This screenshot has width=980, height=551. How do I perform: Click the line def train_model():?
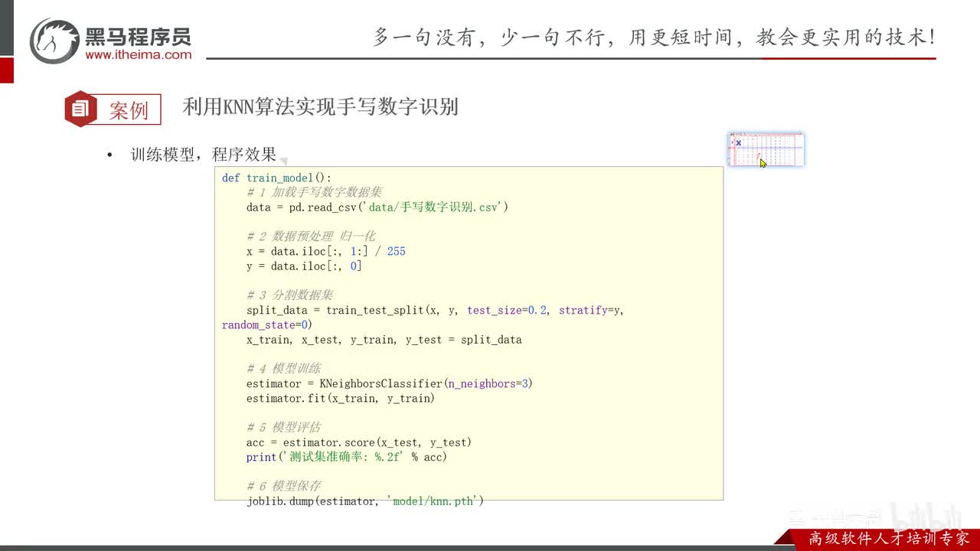tap(277, 178)
